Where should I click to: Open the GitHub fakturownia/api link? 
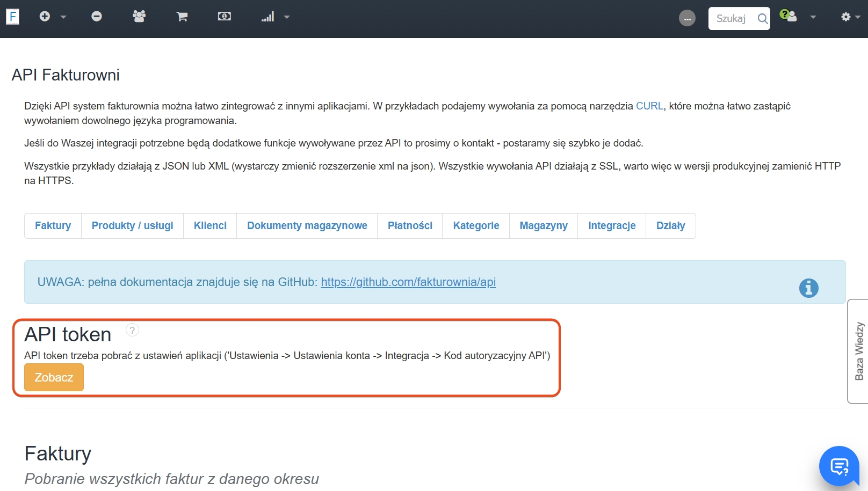408,282
